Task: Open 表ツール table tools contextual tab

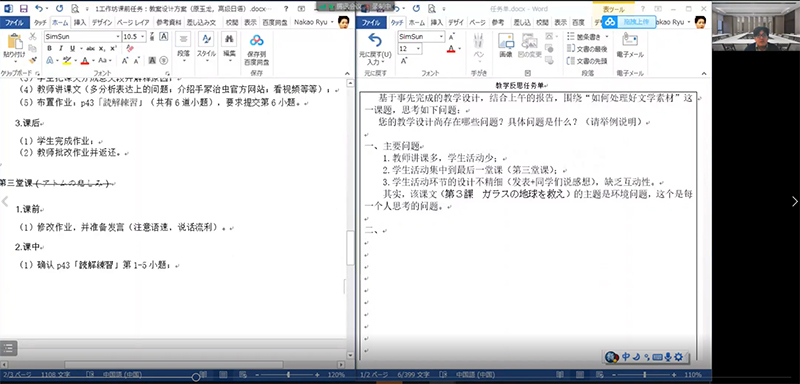Action: (x=613, y=9)
